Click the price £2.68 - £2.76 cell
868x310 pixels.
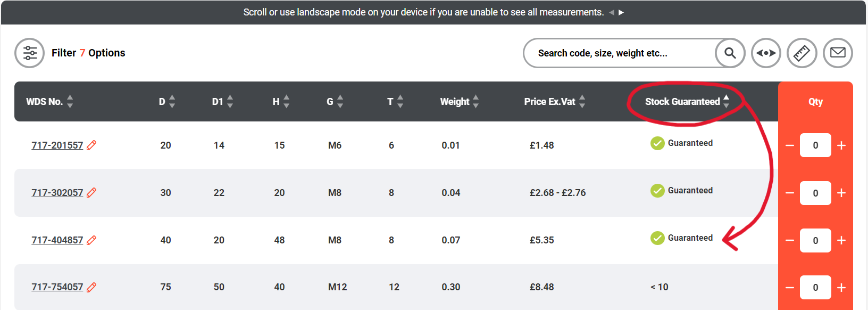click(557, 192)
